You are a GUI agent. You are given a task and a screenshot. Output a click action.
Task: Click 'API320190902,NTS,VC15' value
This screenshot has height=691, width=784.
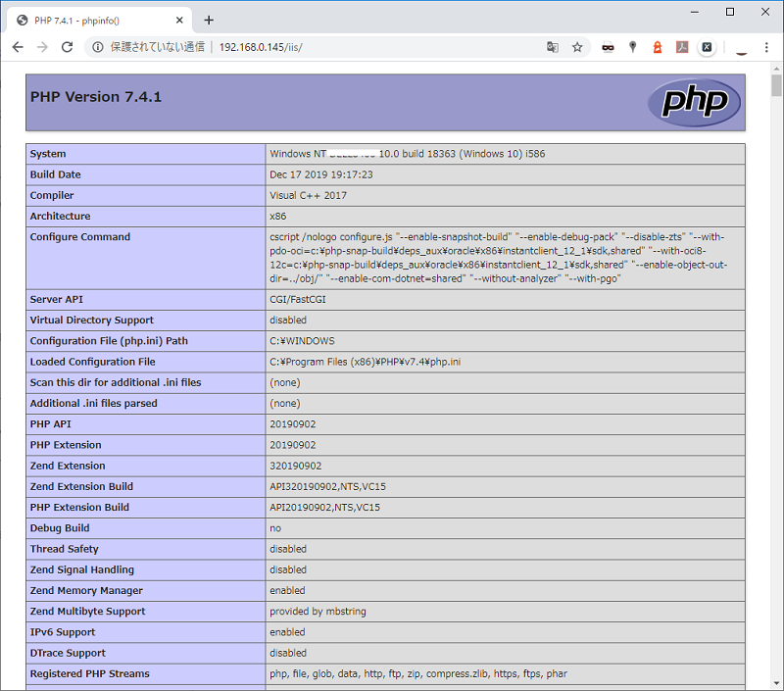(x=327, y=486)
